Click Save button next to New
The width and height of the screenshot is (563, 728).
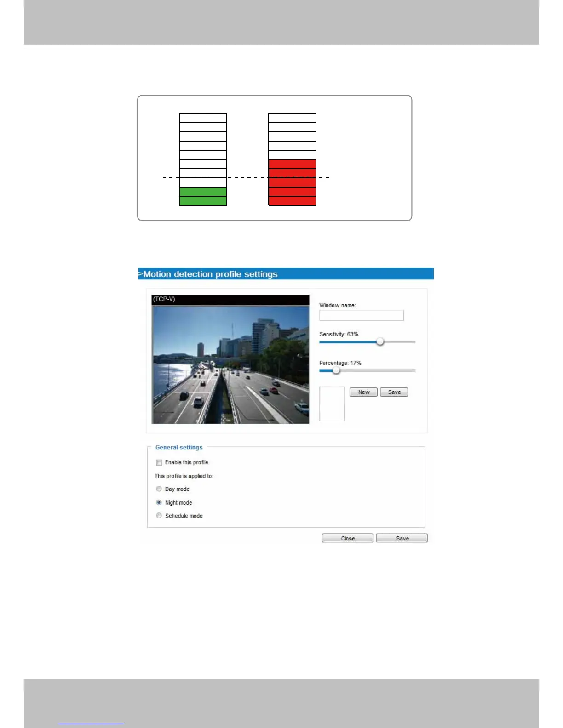pyautogui.click(x=394, y=392)
